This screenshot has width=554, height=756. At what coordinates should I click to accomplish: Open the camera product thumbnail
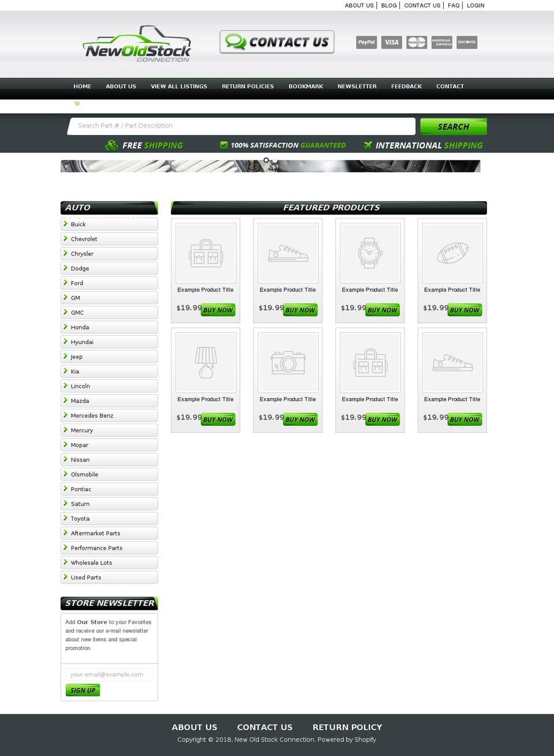click(x=288, y=362)
